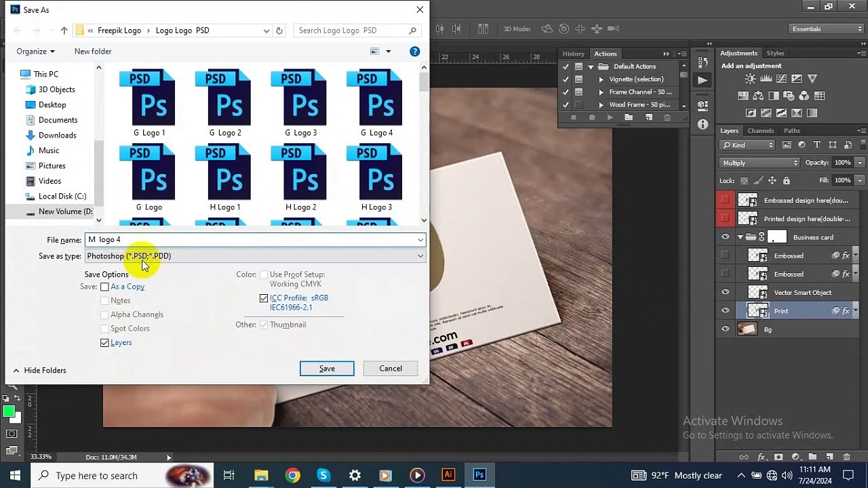
Task: Add a Color Balance adjustment
Action: pos(758,96)
